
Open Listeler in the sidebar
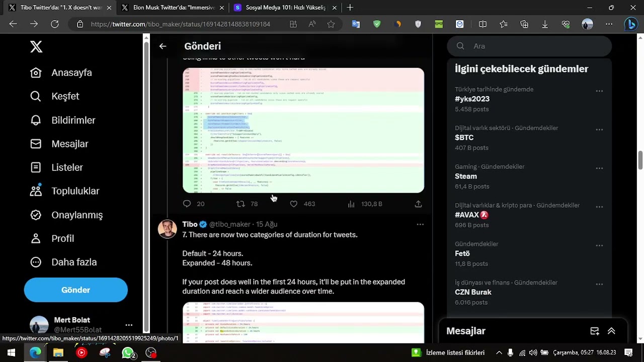56,167
